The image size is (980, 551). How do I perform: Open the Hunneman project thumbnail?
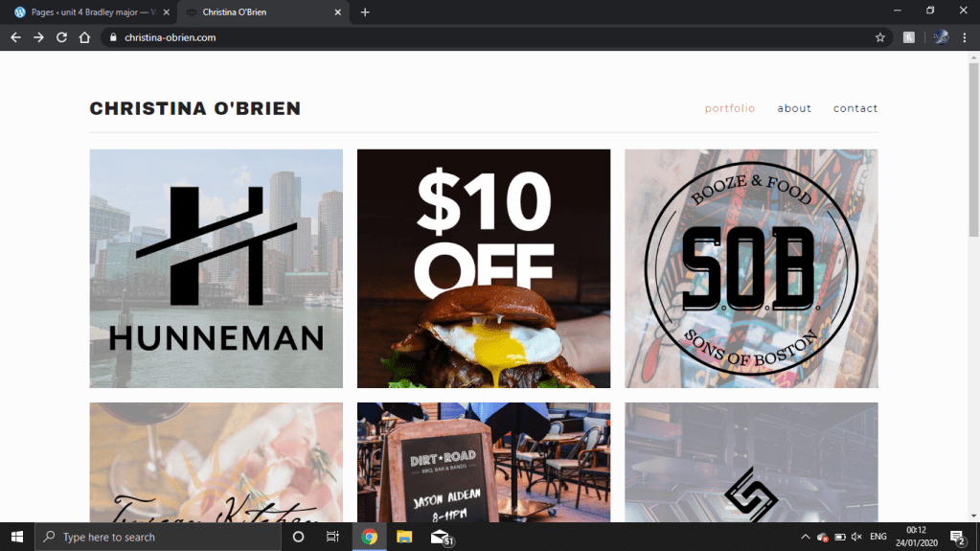[217, 268]
